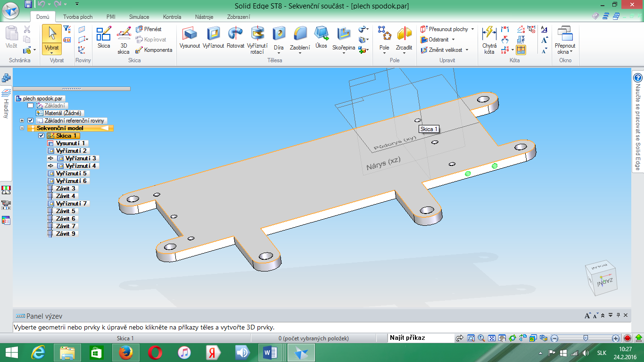Click the magnifier Zoom icon in the status bar
644x362 pixels.
point(481,338)
